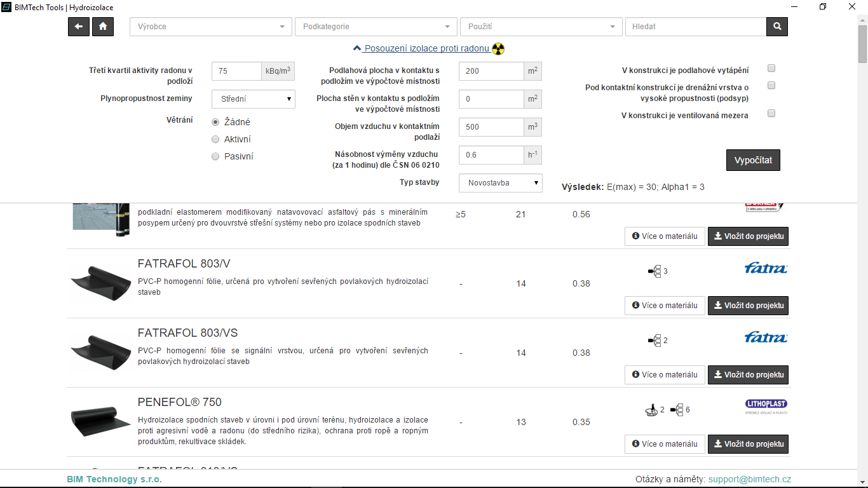Click the back arrow button

(79, 27)
